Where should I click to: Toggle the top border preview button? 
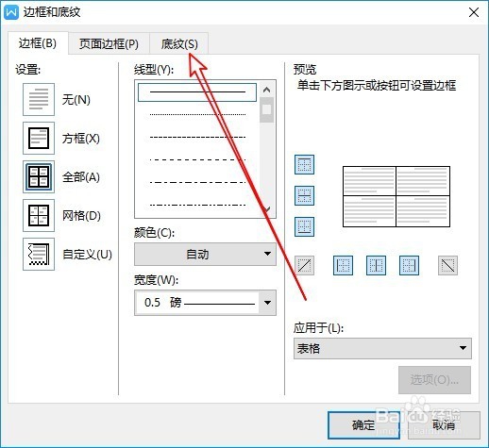pyautogui.click(x=304, y=164)
